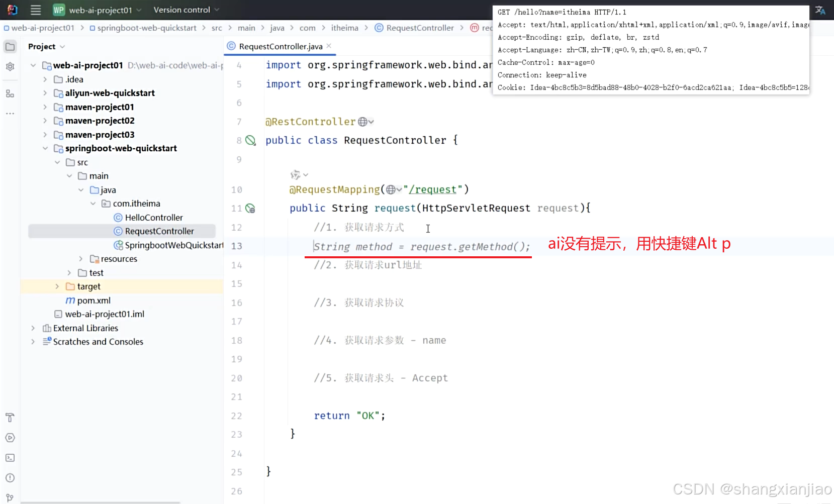Collapse the com.itheima package
This screenshot has width=834, height=504.
tap(93, 204)
